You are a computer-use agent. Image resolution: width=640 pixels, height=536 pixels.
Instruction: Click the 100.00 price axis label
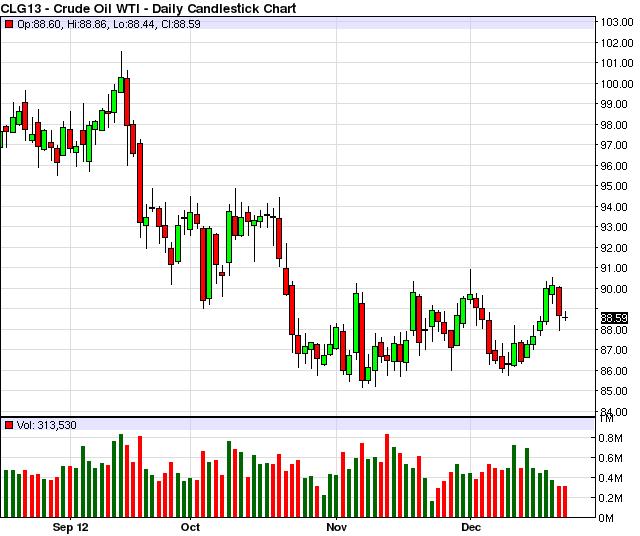617,84
